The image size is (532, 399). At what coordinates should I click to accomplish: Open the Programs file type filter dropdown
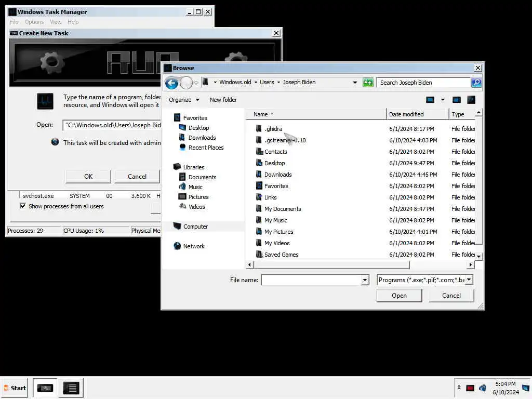(x=469, y=280)
